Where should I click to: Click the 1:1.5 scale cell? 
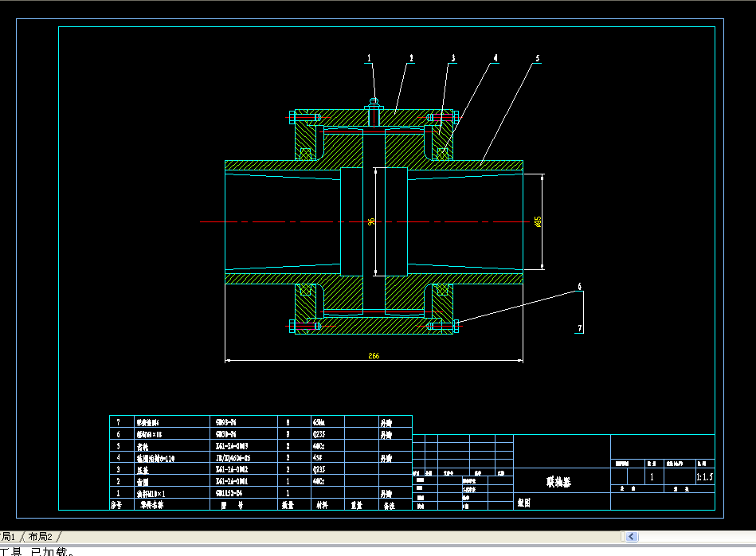(x=704, y=477)
